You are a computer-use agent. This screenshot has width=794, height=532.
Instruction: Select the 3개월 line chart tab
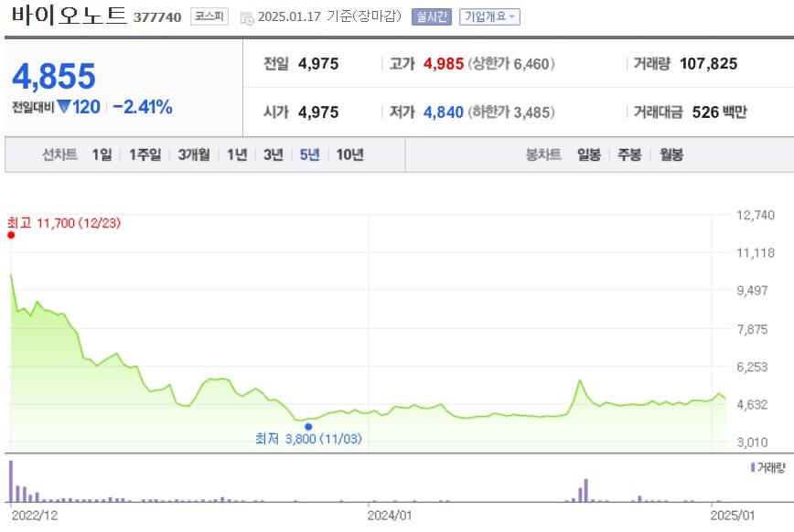pyautogui.click(x=193, y=154)
